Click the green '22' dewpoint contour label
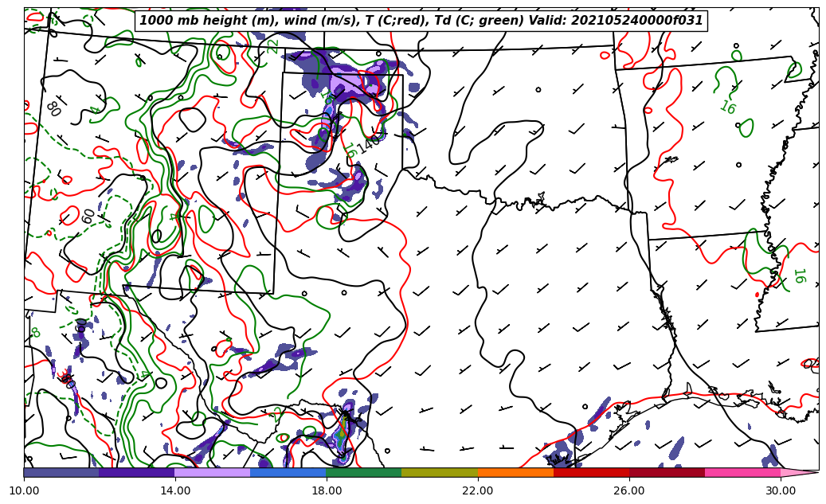 click(273, 46)
